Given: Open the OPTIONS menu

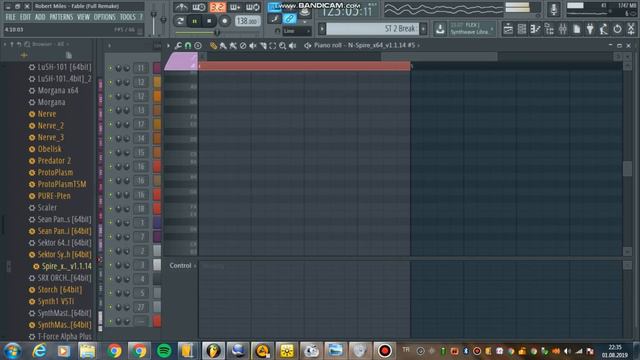Looking at the screenshot, I should [x=105, y=17].
